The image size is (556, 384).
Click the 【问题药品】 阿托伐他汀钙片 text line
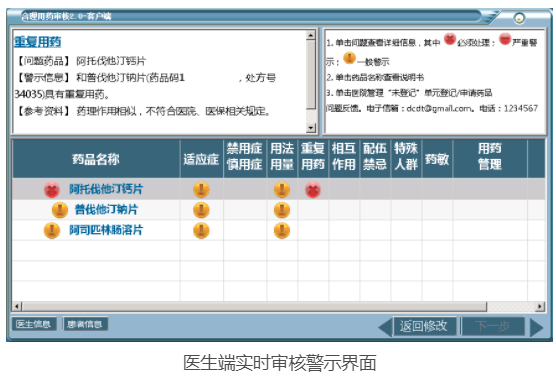pos(80,61)
